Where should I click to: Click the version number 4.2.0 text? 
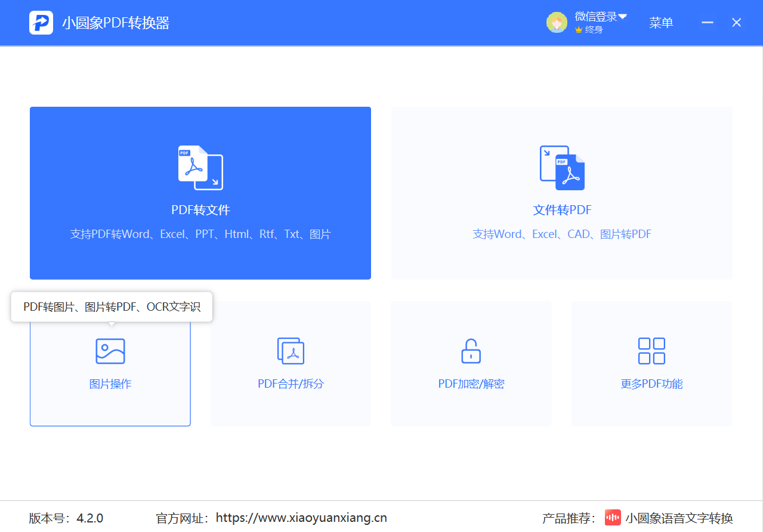(89, 518)
